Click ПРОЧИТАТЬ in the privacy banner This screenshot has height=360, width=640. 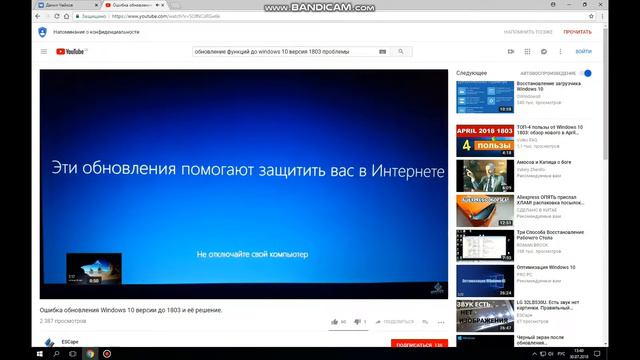[578, 32]
